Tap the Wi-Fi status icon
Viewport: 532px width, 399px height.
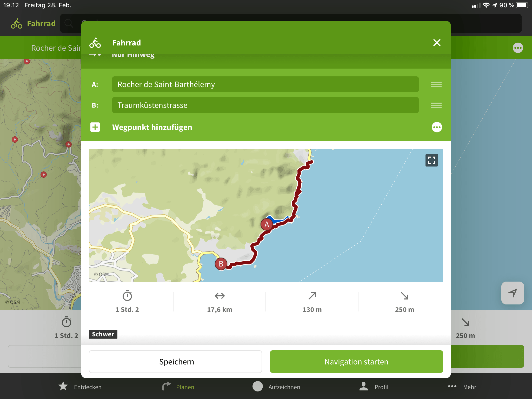(x=486, y=5)
